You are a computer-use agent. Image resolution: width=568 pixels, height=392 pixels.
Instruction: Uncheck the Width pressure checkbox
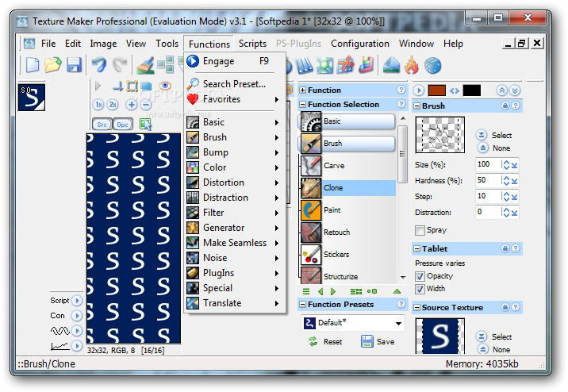pyautogui.click(x=420, y=289)
